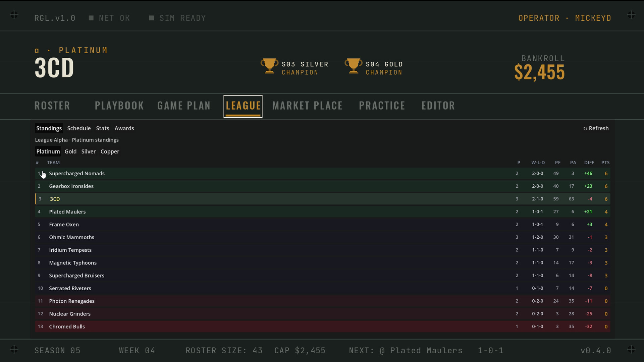Click the DIFF column header

589,163
